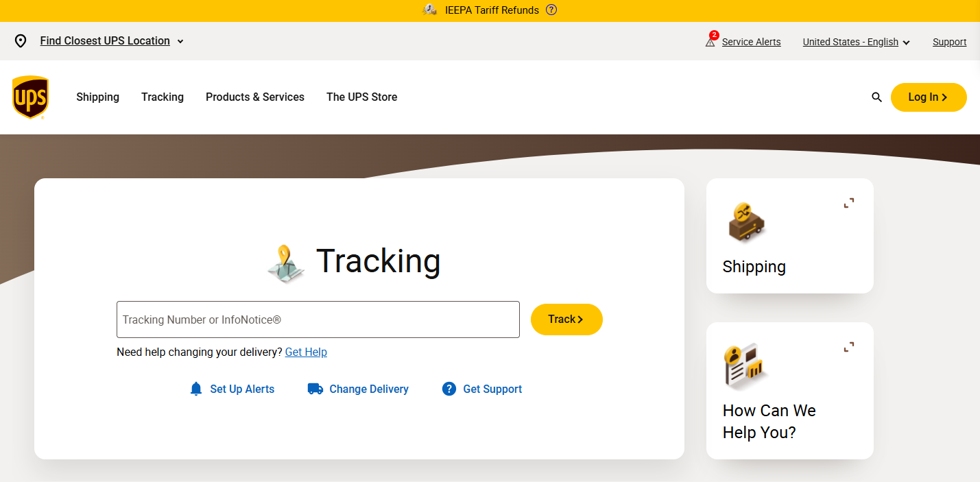
Task: Click the Log In button
Action: pyautogui.click(x=929, y=97)
